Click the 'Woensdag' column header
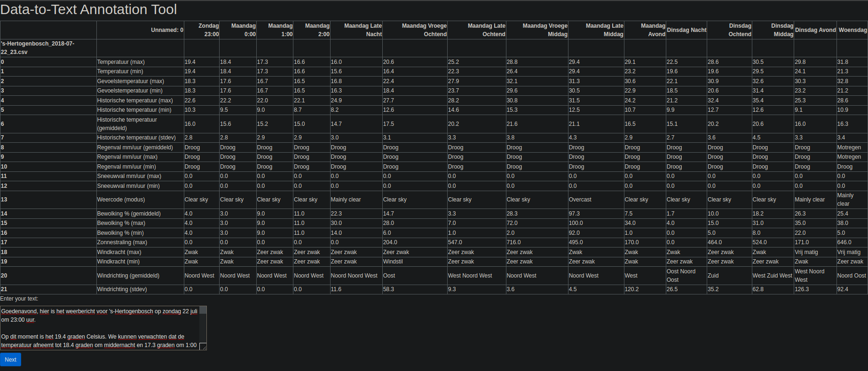This screenshot has width=868, height=371. point(852,30)
